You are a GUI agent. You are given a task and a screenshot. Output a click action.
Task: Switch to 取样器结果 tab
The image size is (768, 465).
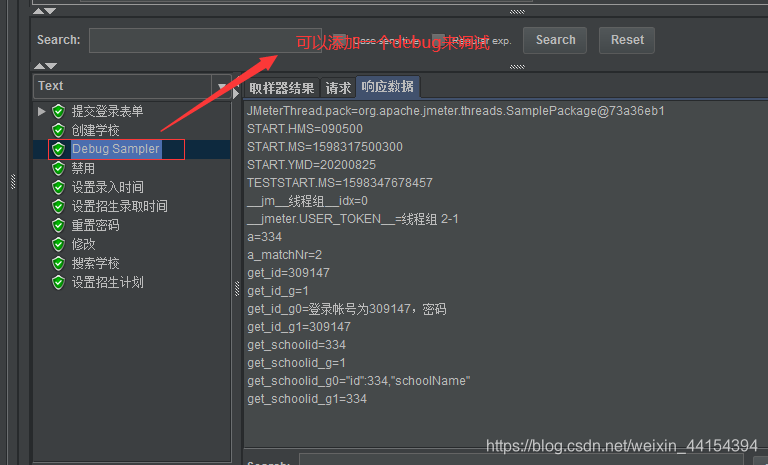click(282, 88)
